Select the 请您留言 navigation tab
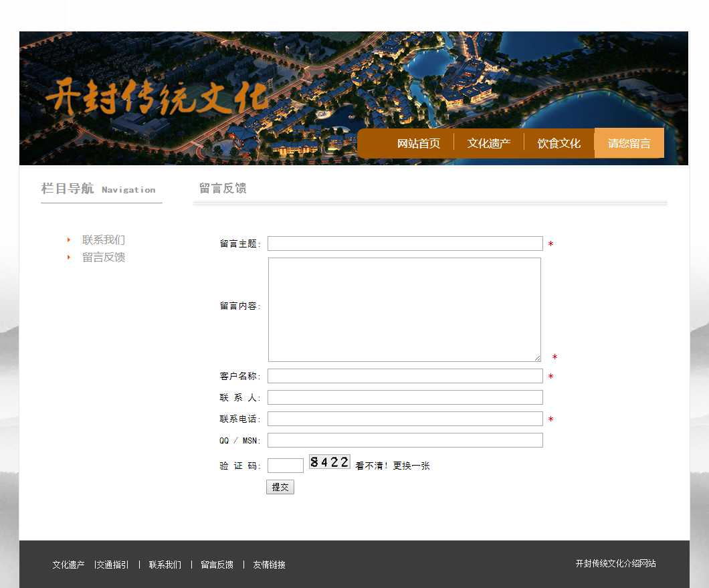709x588 pixels. coord(629,143)
